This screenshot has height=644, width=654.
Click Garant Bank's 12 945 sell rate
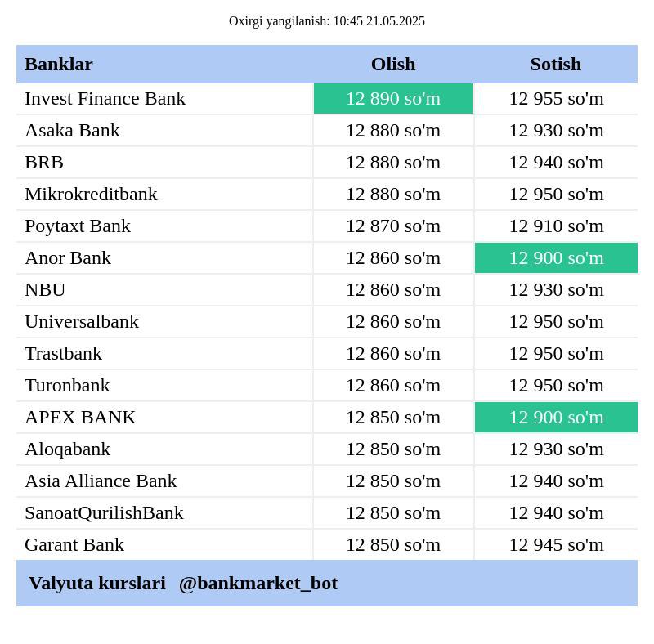[x=556, y=545]
